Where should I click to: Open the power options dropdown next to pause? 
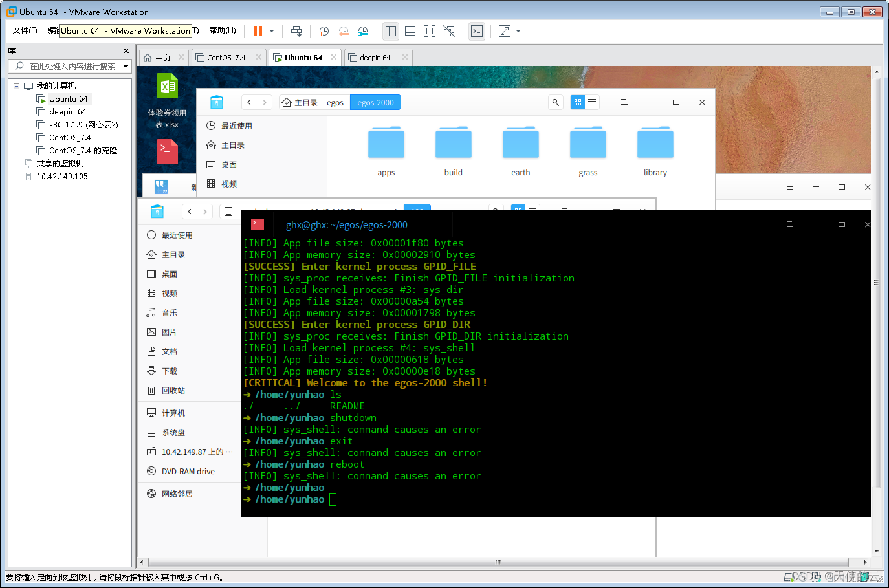click(272, 31)
